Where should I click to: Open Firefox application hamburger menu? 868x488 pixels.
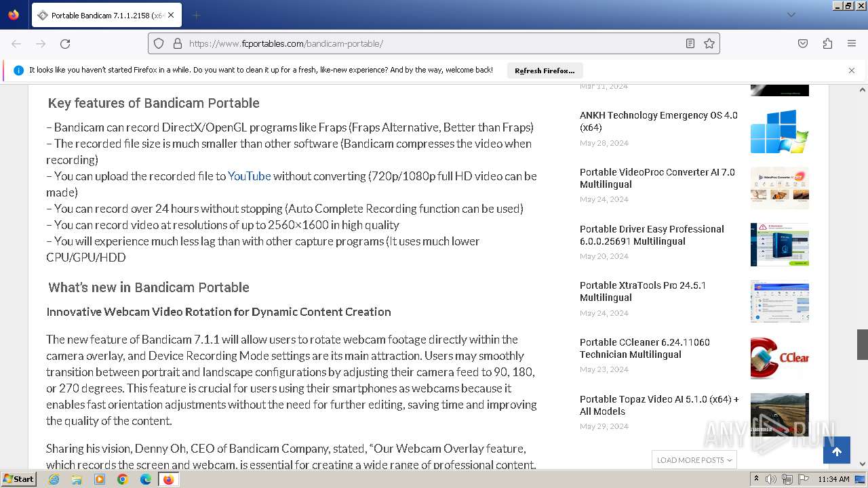pos(852,43)
